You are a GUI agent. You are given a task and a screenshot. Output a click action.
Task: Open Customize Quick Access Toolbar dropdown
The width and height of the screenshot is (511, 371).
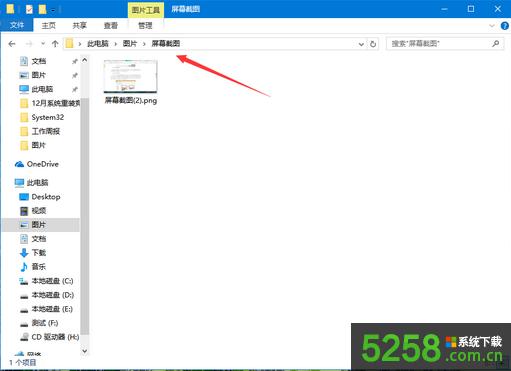[x=53, y=10]
